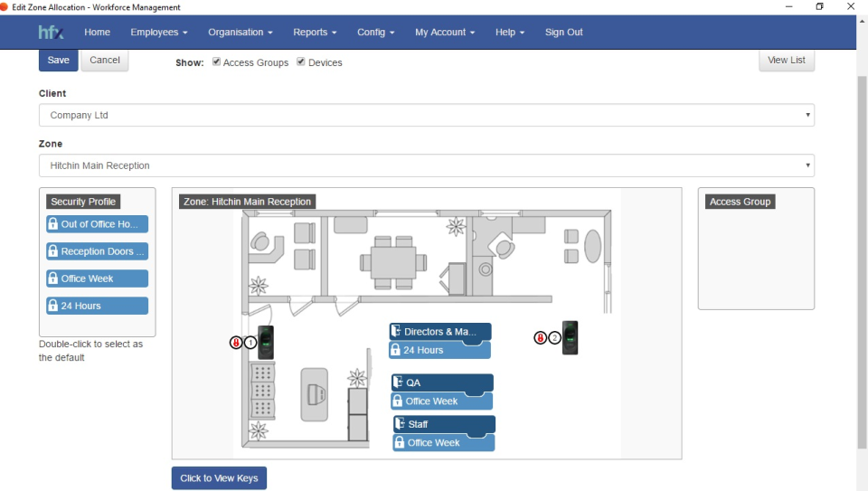Click padlock icon on Office Week tag under Staff
This screenshot has width=868, height=491.
click(400, 442)
